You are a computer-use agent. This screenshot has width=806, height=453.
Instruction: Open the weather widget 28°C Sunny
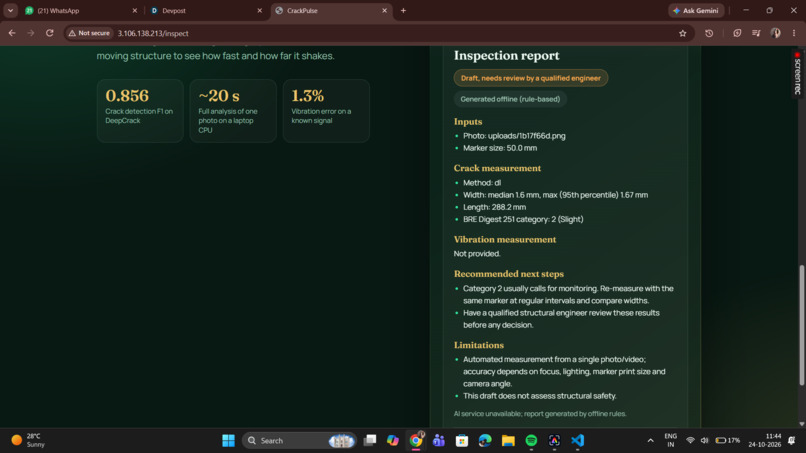(28, 441)
